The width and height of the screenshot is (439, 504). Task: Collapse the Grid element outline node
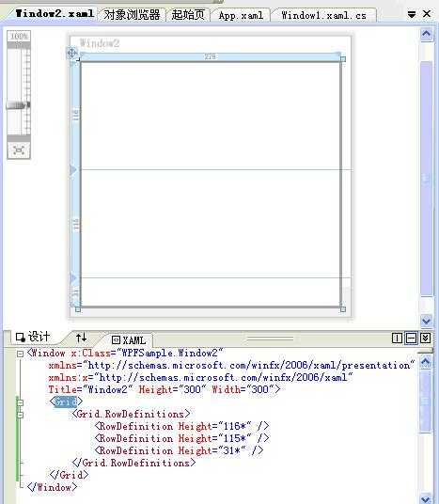21,402
